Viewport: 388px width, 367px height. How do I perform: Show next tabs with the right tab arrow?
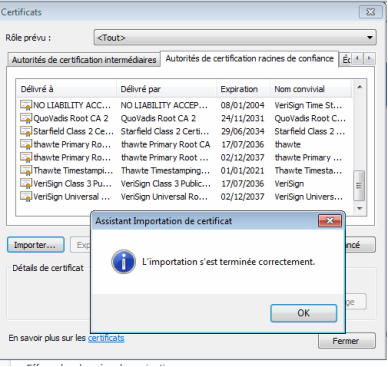[369, 59]
